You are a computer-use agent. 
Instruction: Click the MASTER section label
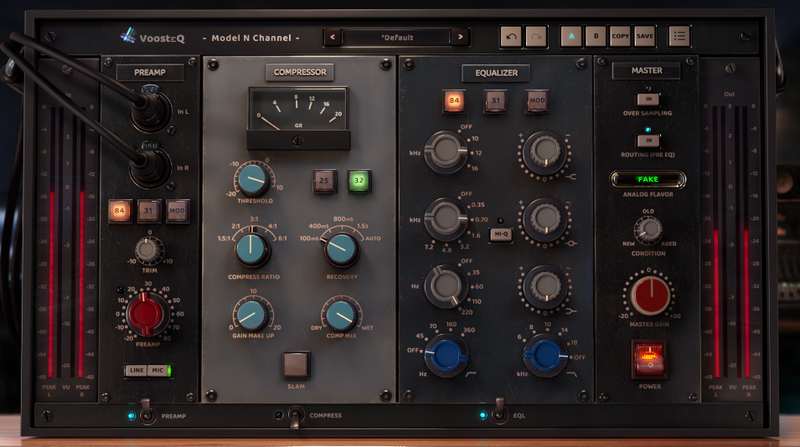click(646, 70)
